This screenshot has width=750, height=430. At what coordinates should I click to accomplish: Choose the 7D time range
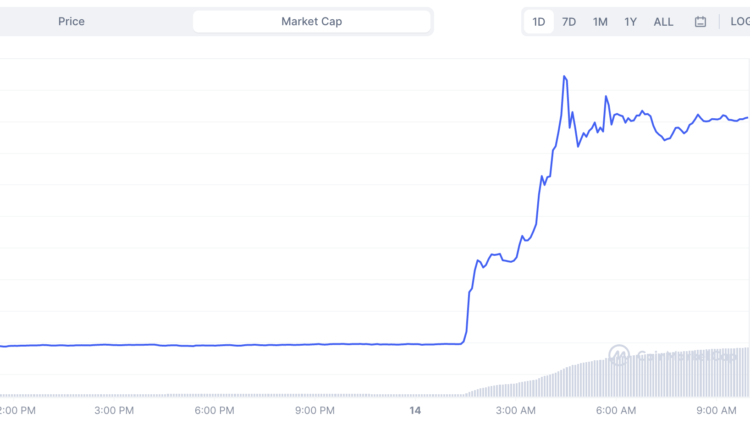[x=569, y=21]
